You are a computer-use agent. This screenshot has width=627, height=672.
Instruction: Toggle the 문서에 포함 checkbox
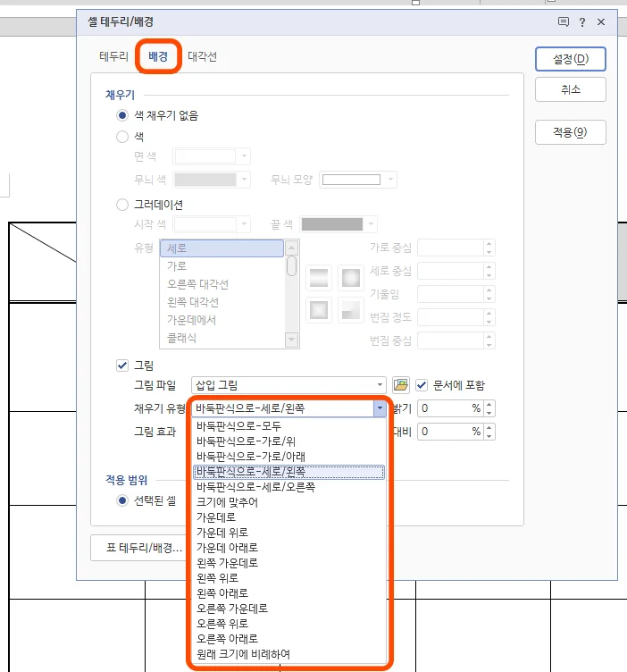(x=422, y=385)
